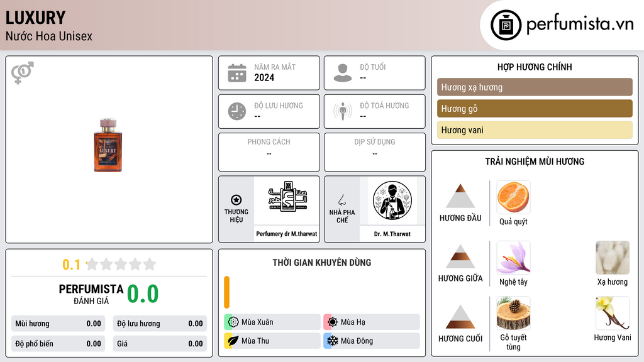Viewport: 644px width, 362px height.
Task: Select the Hương gỗ accord bar
Action: click(535, 108)
